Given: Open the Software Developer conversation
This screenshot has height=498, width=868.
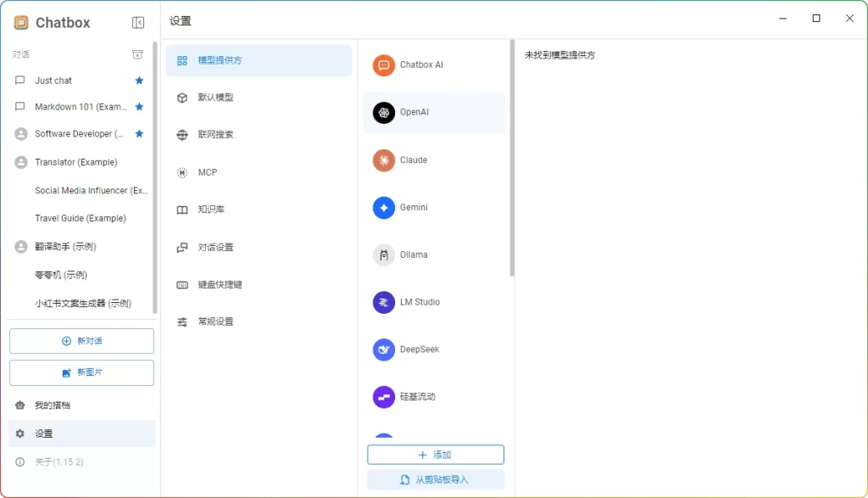Looking at the screenshot, I should [81, 133].
